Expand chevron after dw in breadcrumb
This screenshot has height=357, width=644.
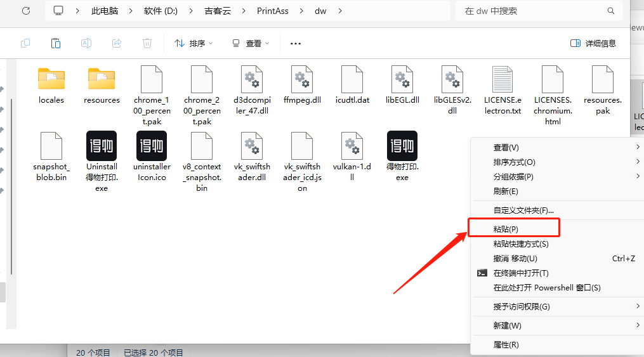(340, 11)
